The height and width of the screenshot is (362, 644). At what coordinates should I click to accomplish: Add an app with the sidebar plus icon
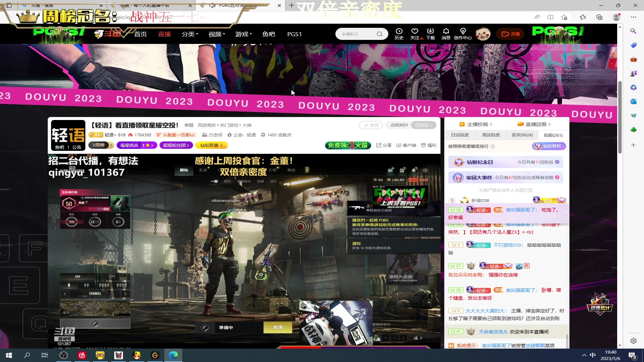point(633,145)
